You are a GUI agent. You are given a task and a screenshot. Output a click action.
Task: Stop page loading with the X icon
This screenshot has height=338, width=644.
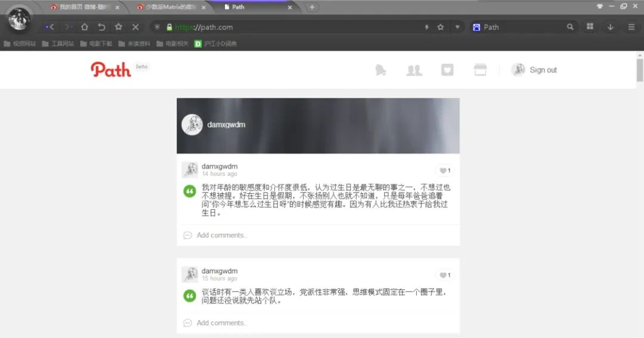coord(135,27)
